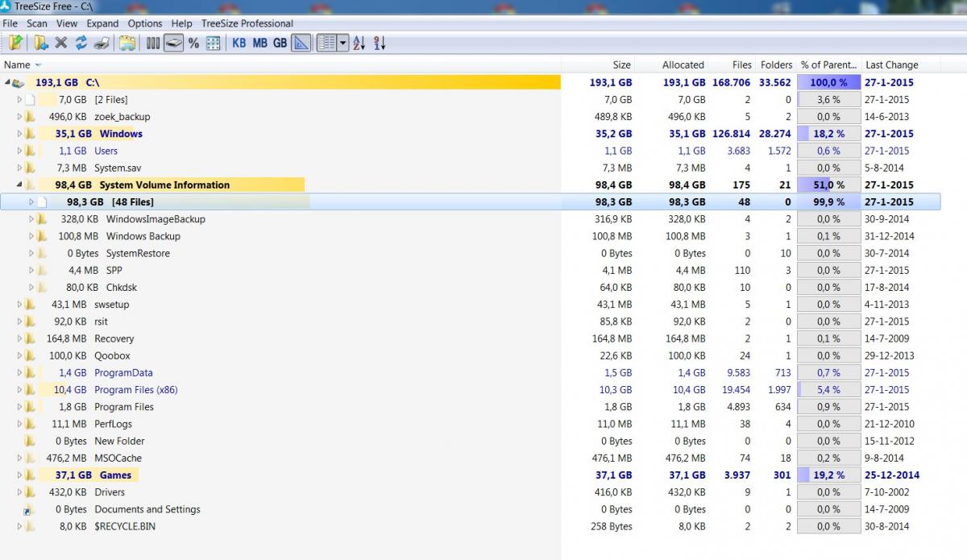Click the Print report icon
Image resolution: width=967 pixels, height=560 pixels.
click(x=102, y=44)
